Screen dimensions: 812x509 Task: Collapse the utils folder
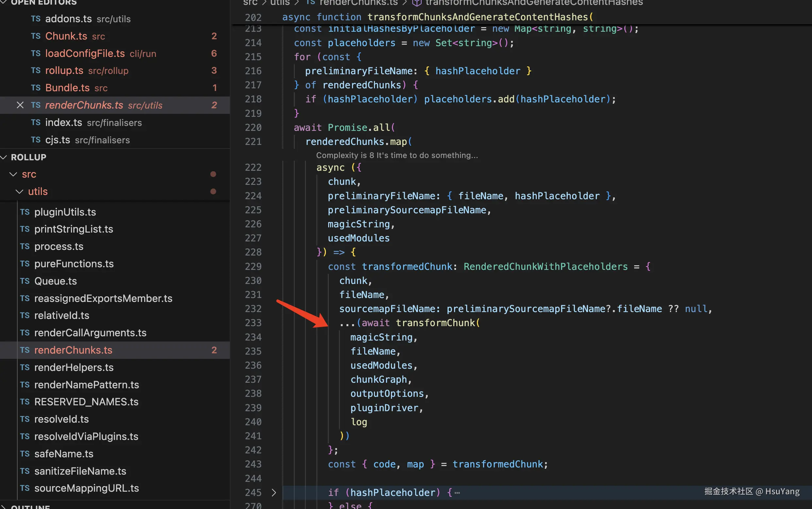pyautogui.click(x=20, y=191)
